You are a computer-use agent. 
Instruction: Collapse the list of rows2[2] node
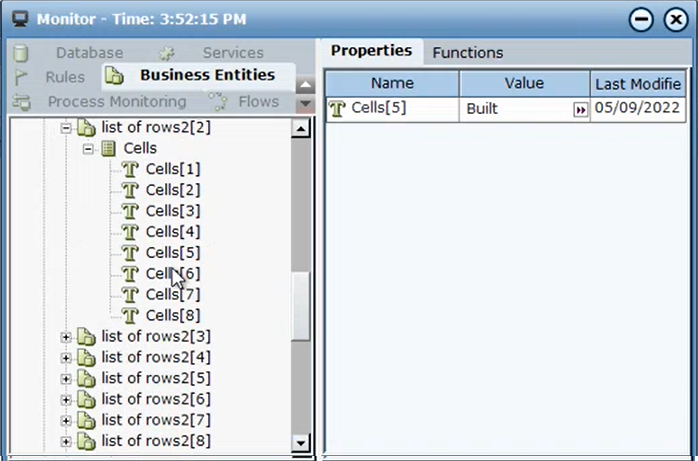(x=67, y=128)
